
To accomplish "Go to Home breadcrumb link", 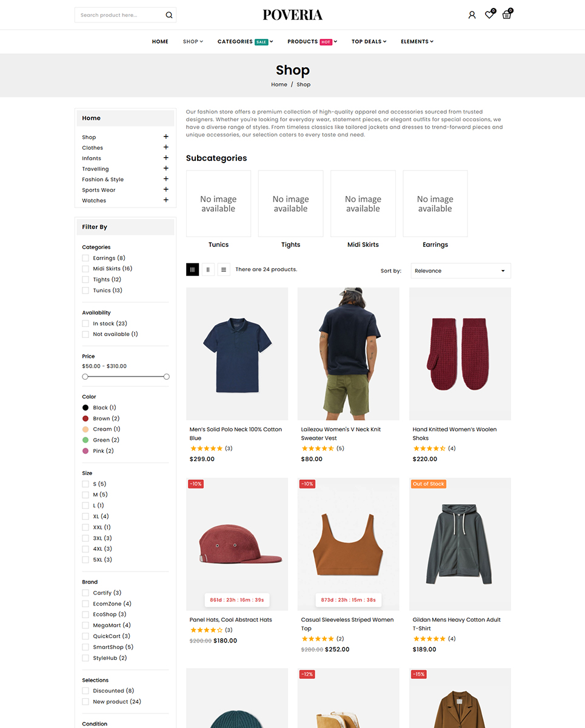I will tap(279, 84).
